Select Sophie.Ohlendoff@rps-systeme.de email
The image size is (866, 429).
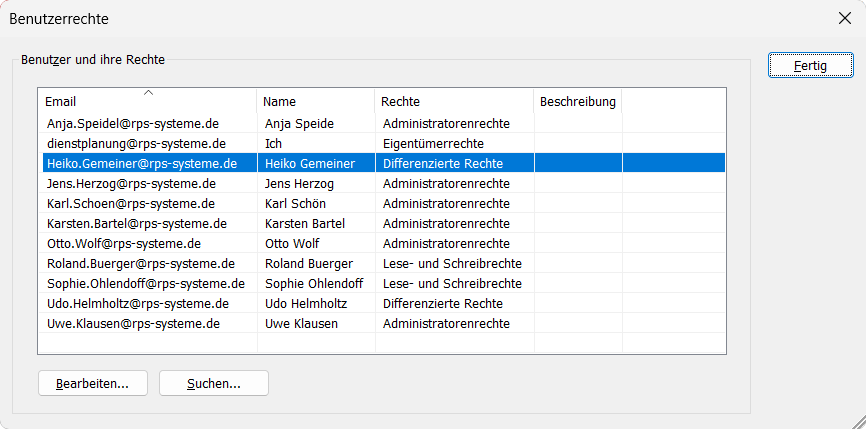click(x=146, y=284)
